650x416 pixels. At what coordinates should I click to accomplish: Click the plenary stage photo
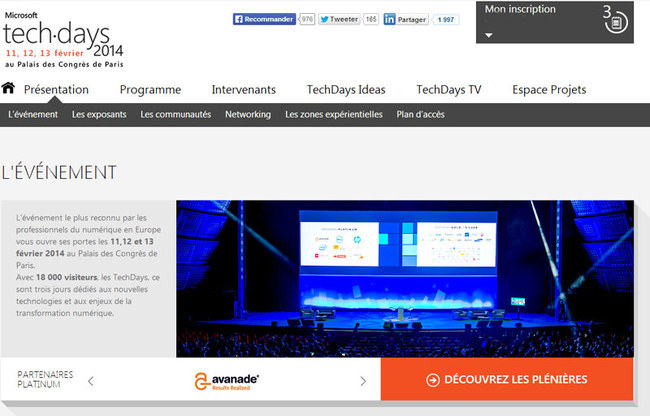[405, 279]
